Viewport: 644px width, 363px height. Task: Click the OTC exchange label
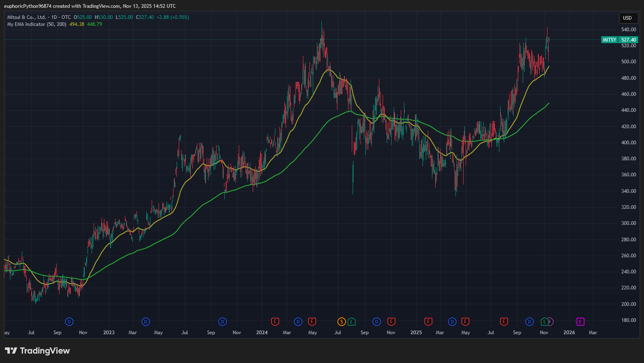[66, 17]
